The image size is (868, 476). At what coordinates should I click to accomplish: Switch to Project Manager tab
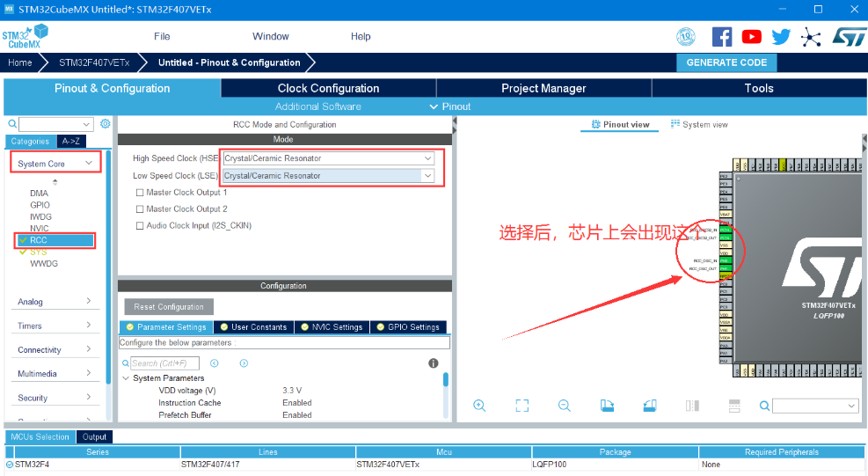coord(543,88)
